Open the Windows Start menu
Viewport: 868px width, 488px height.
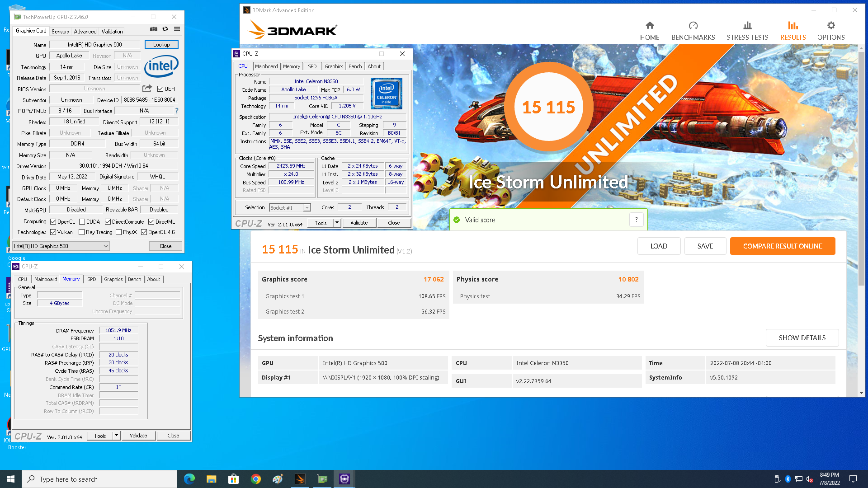(11, 479)
